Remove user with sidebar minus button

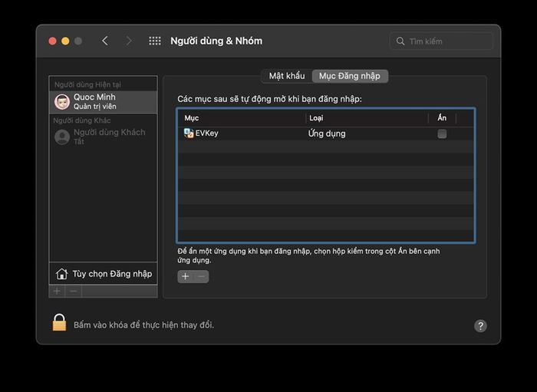pyautogui.click(x=74, y=292)
